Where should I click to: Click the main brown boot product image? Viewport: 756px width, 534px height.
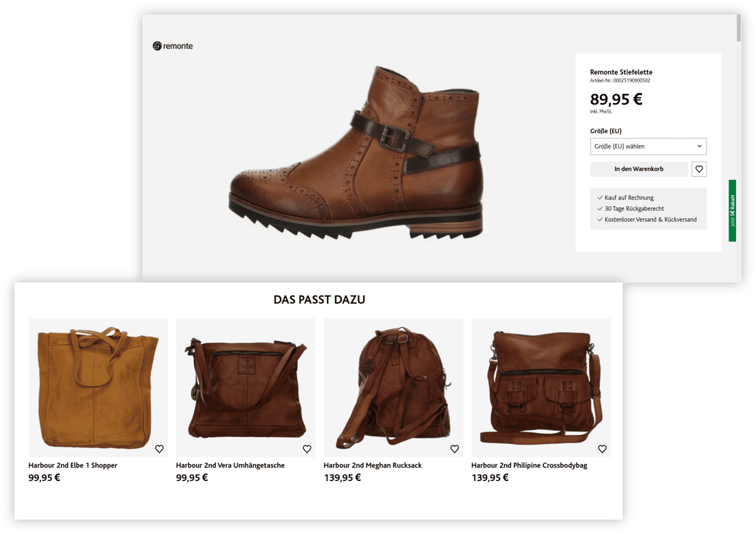tap(356, 153)
